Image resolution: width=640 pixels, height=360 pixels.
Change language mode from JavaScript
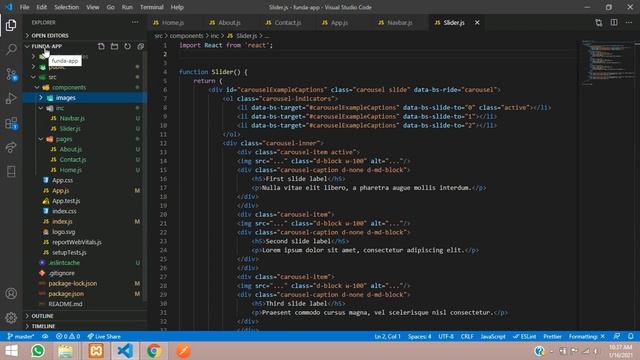[493, 336]
